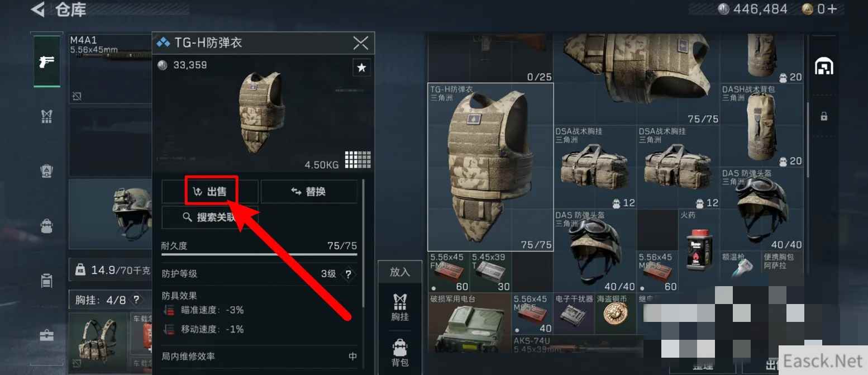Click the 搜索关联 search button
This screenshot has height=375, width=868.
(210, 217)
